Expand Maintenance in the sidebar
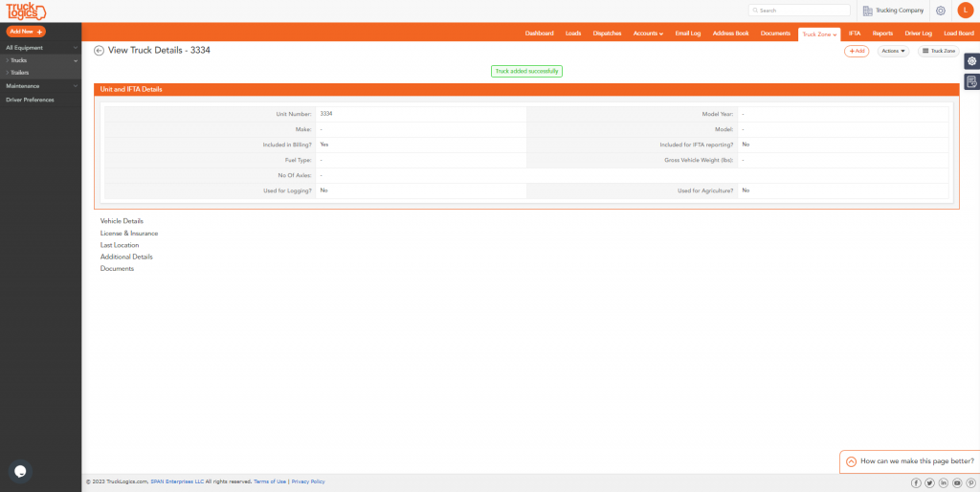This screenshot has height=492, width=980. (40, 85)
